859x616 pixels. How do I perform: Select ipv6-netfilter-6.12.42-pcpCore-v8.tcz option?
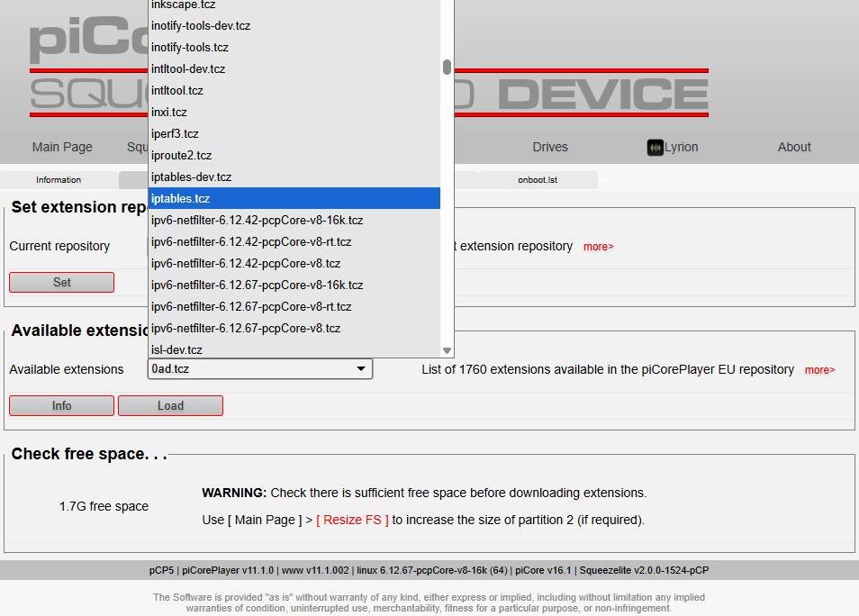tap(294, 264)
